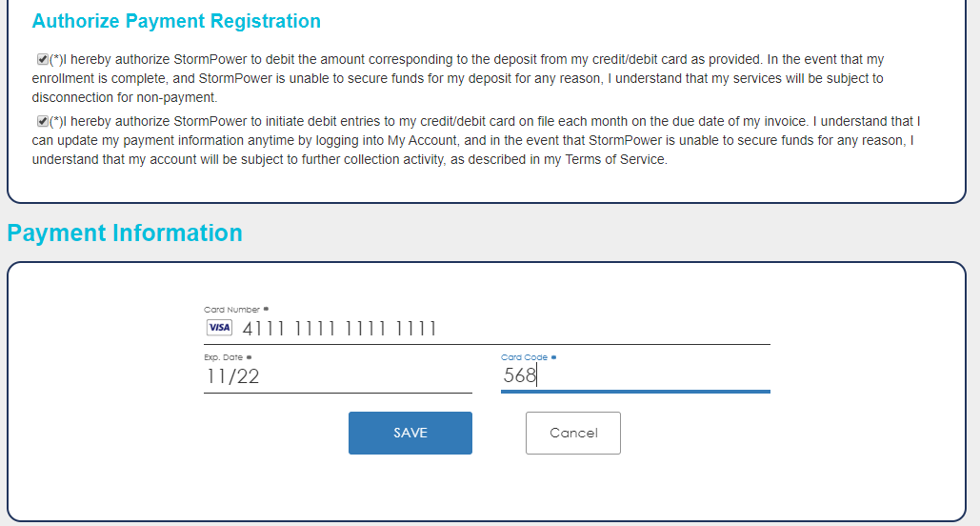This screenshot has width=980, height=526.
Task: Click the expiration date field showing 11/22
Action: (x=337, y=376)
